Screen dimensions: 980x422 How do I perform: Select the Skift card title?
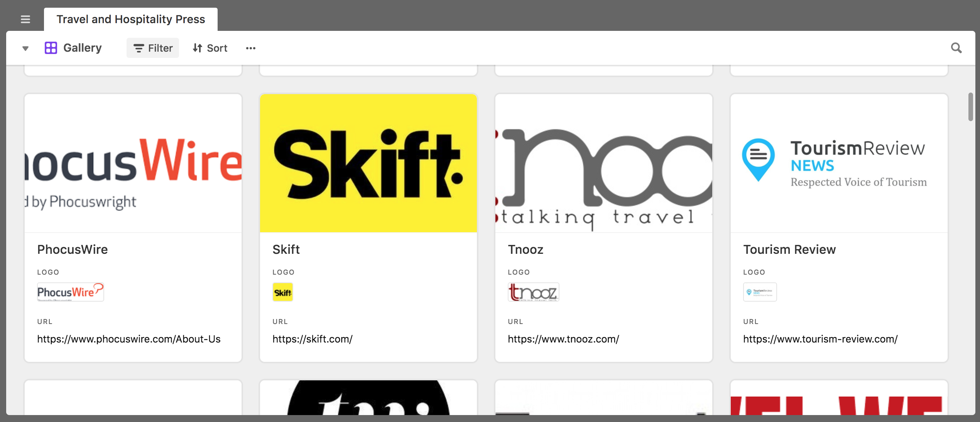(286, 249)
